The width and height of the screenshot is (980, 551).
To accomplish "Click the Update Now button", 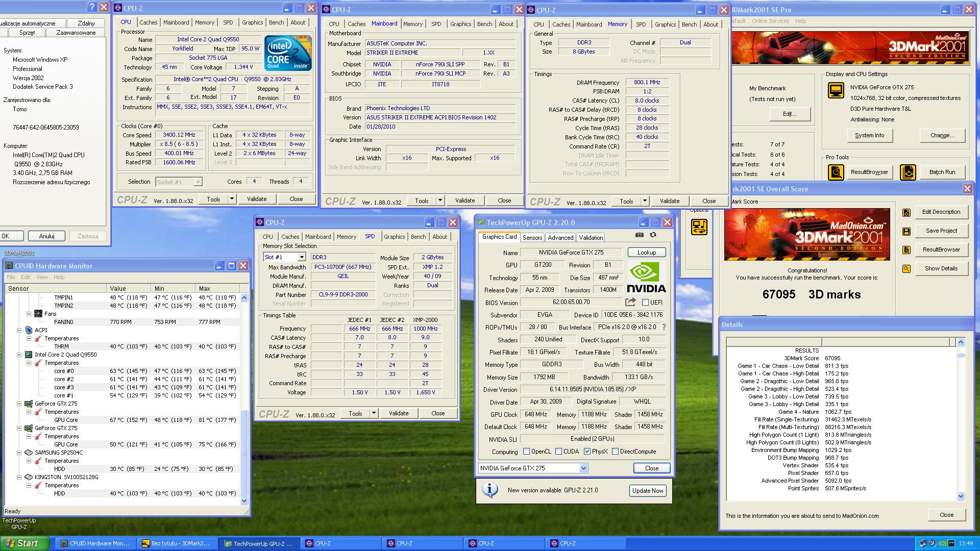I will pyautogui.click(x=648, y=491).
